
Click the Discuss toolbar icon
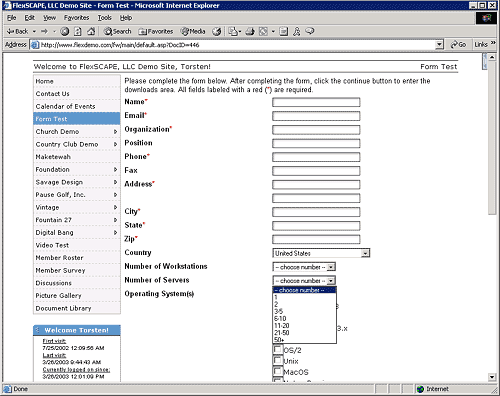click(284, 32)
